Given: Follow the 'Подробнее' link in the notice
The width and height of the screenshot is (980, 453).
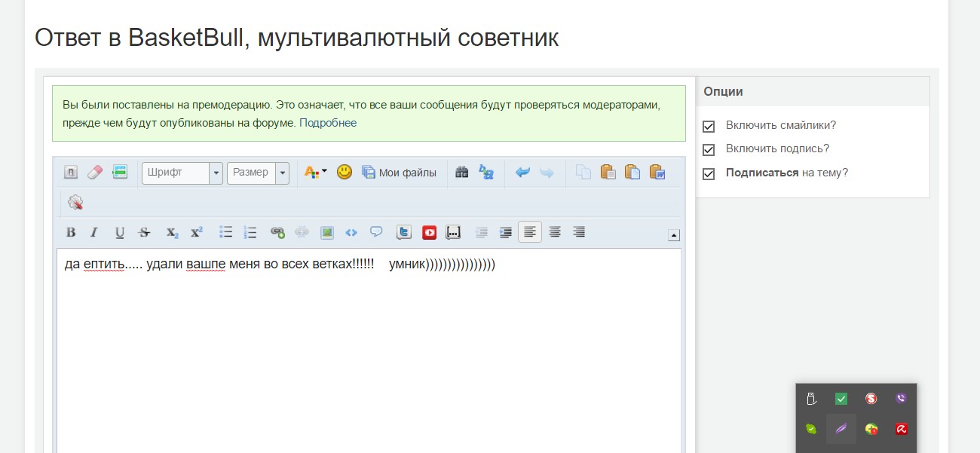Looking at the screenshot, I should [x=328, y=123].
